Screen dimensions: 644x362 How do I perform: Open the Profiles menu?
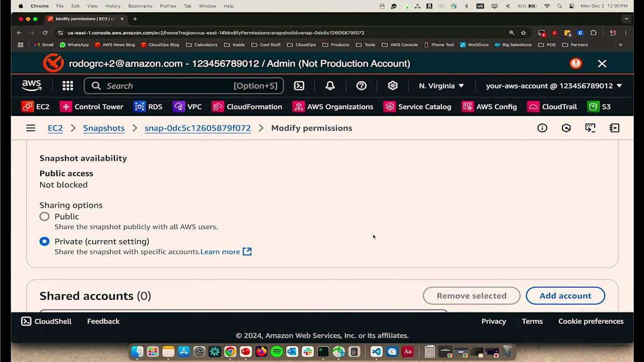[168, 6]
